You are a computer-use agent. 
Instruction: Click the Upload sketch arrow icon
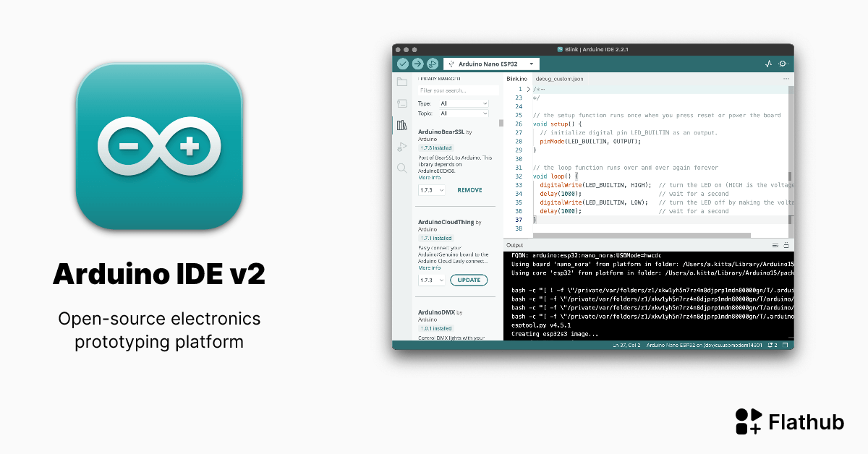point(418,63)
